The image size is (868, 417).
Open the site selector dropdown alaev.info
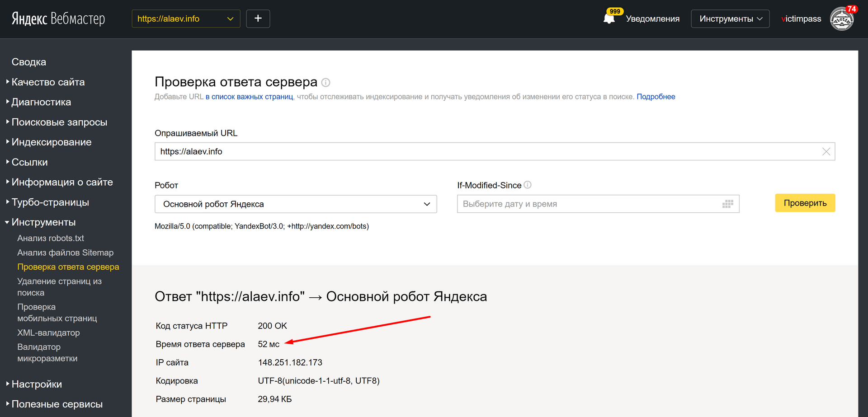pyautogui.click(x=186, y=19)
